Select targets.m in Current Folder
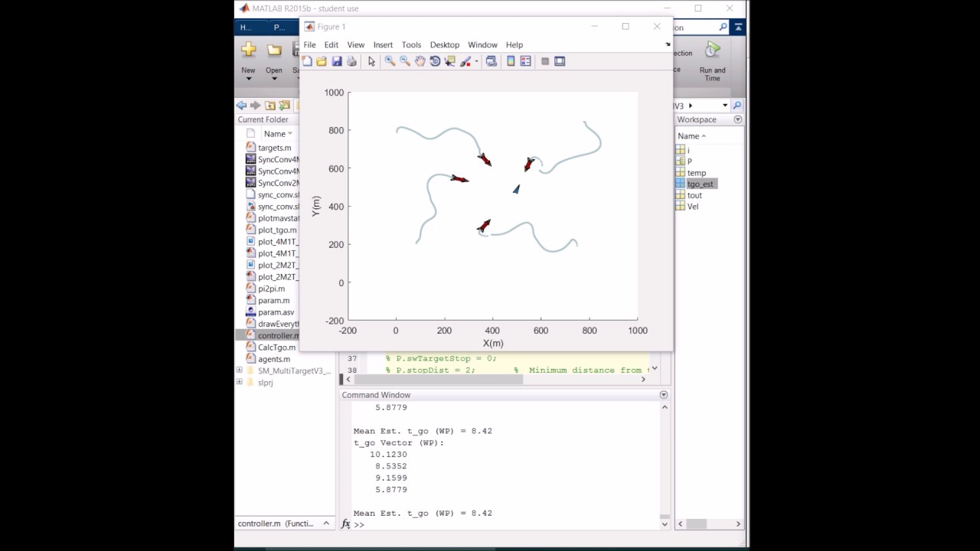 click(x=274, y=148)
